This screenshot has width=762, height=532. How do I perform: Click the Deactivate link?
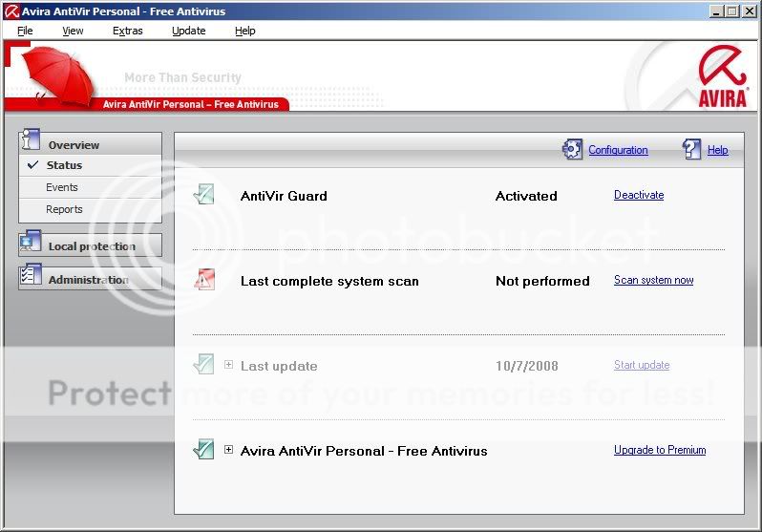tap(639, 195)
